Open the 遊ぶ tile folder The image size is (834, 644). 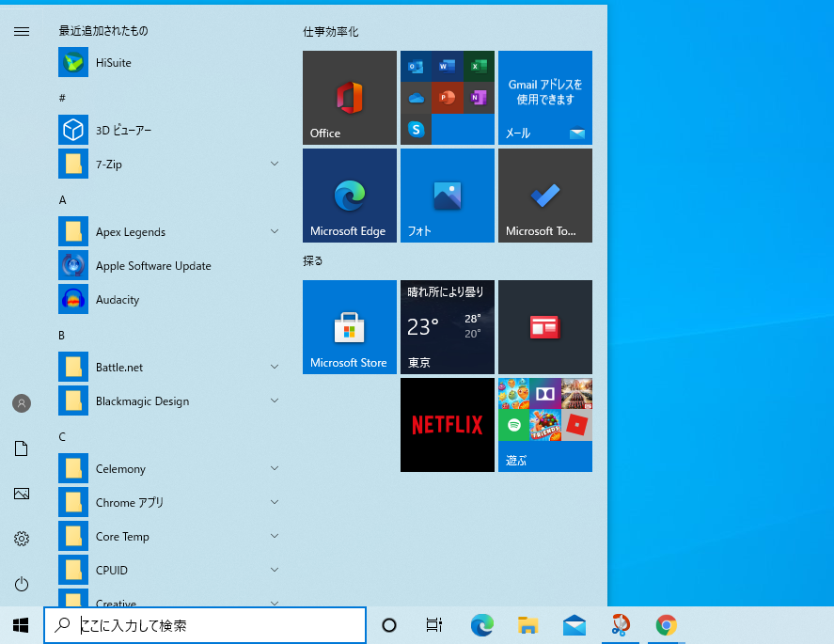544,424
